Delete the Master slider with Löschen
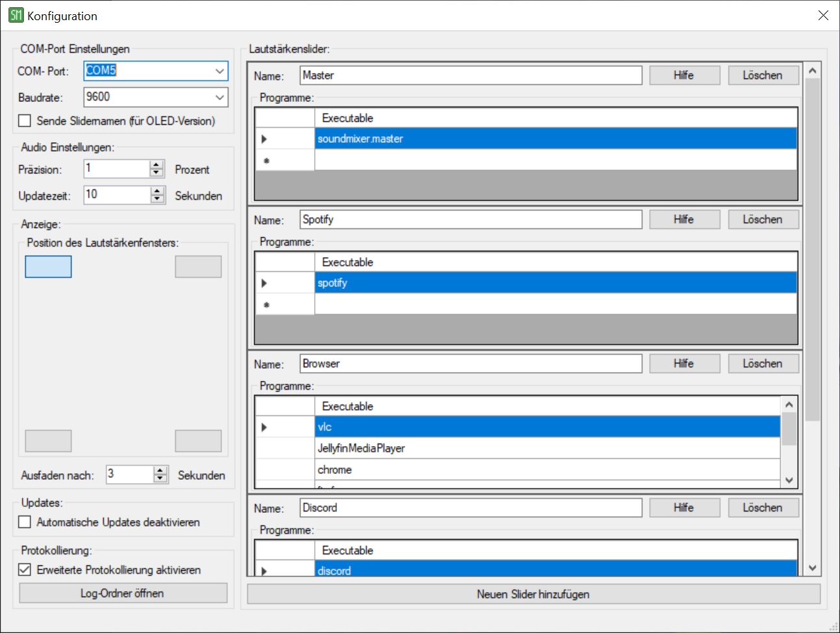This screenshot has width=840, height=633. [763, 75]
